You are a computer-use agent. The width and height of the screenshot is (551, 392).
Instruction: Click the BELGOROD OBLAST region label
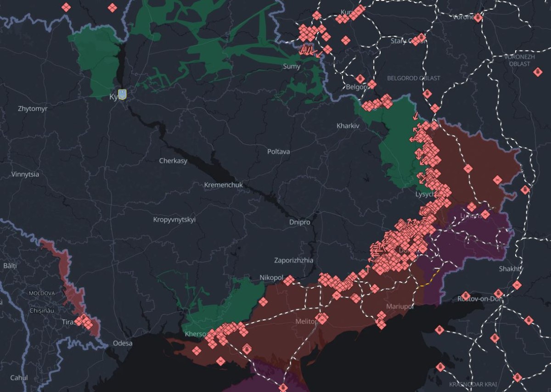coord(413,78)
